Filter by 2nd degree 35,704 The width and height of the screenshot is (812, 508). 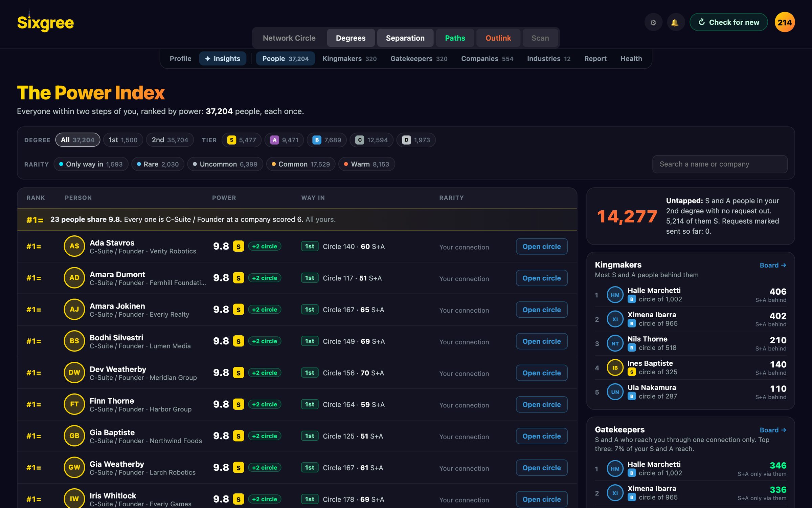(170, 140)
